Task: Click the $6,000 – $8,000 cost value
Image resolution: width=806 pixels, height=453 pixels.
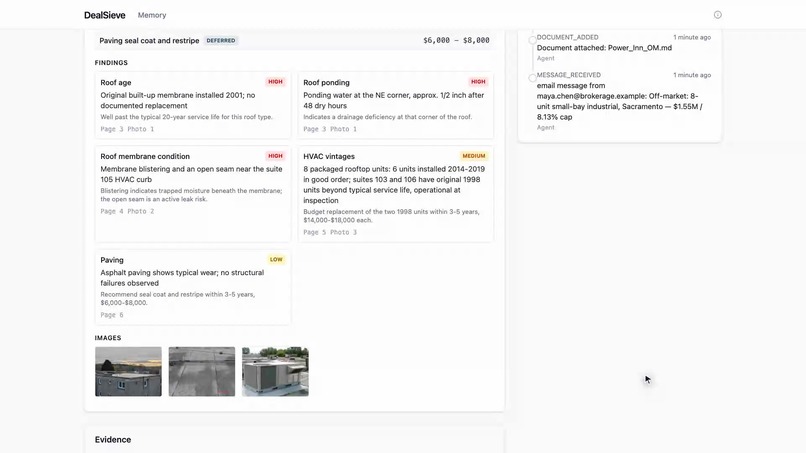Action: (x=456, y=41)
